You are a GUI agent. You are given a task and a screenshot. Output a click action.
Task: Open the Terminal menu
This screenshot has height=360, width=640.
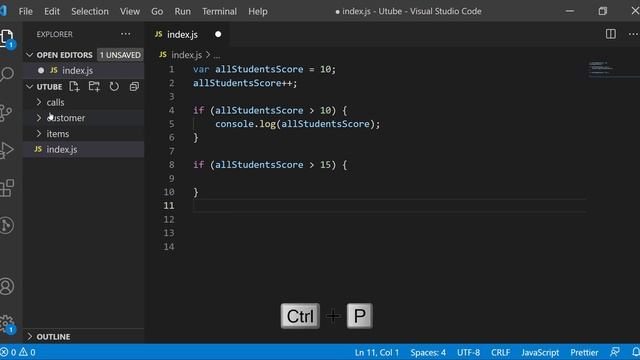pos(219,11)
